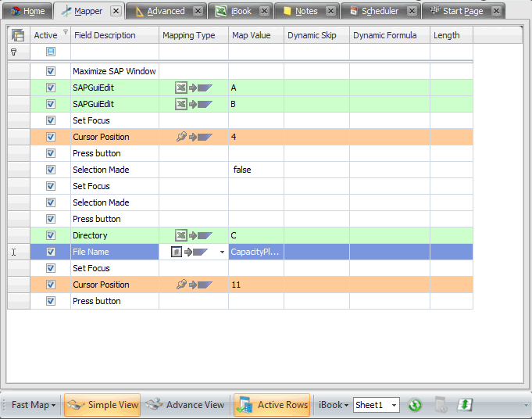Image resolution: width=532 pixels, height=419 pixels.
Task: Open the Fast Map dropdown
Action: point(34,405)
